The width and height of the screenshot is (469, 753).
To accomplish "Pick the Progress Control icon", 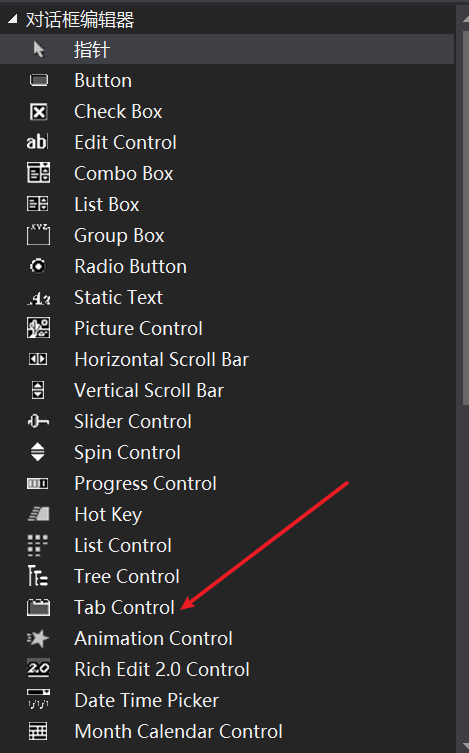I will coord(37,483).
